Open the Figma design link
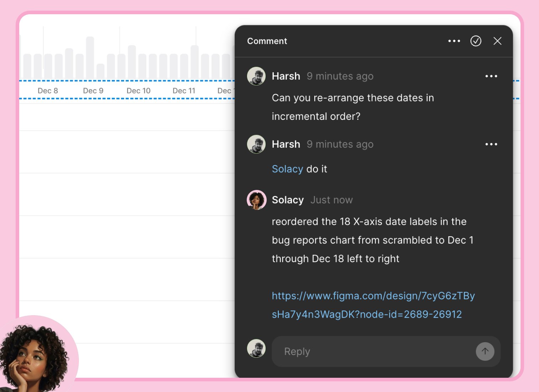 pos(373,305)
